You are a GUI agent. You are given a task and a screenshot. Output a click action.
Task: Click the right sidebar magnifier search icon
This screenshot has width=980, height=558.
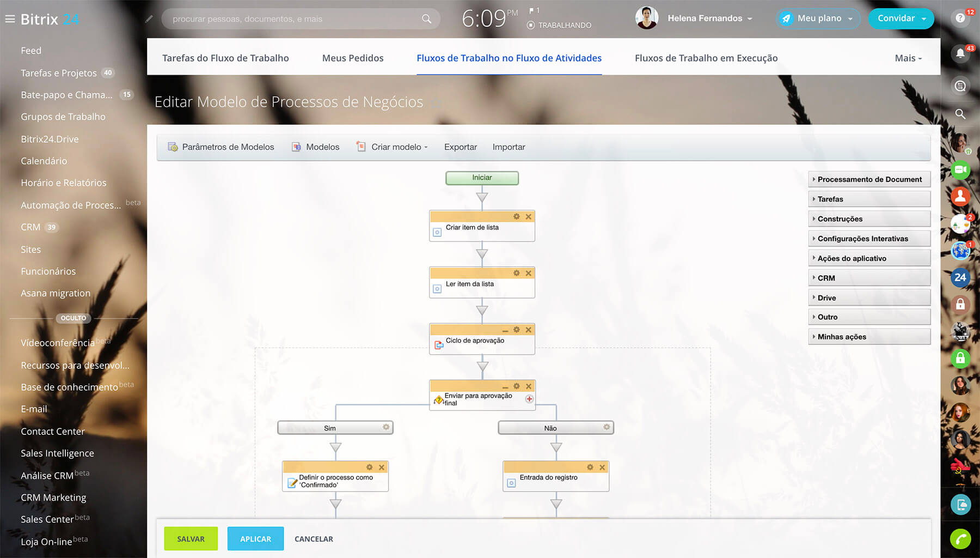point(960,114)
